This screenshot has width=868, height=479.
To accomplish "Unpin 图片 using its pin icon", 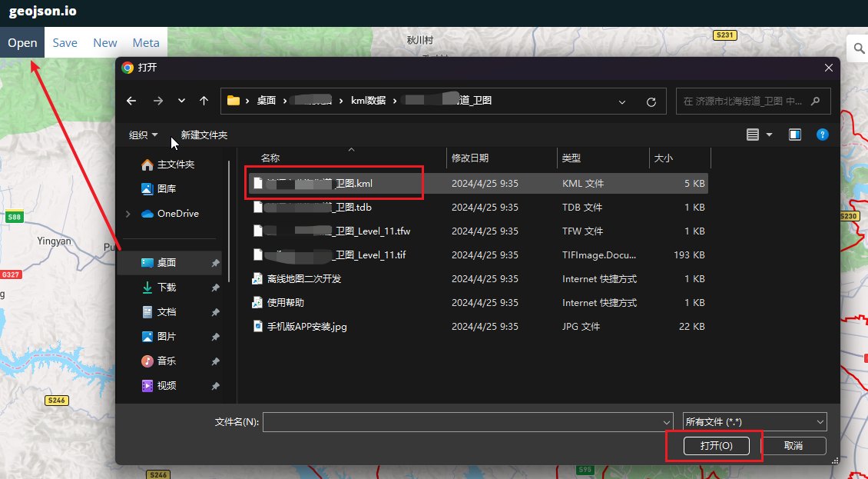I will tap(215, 337).
